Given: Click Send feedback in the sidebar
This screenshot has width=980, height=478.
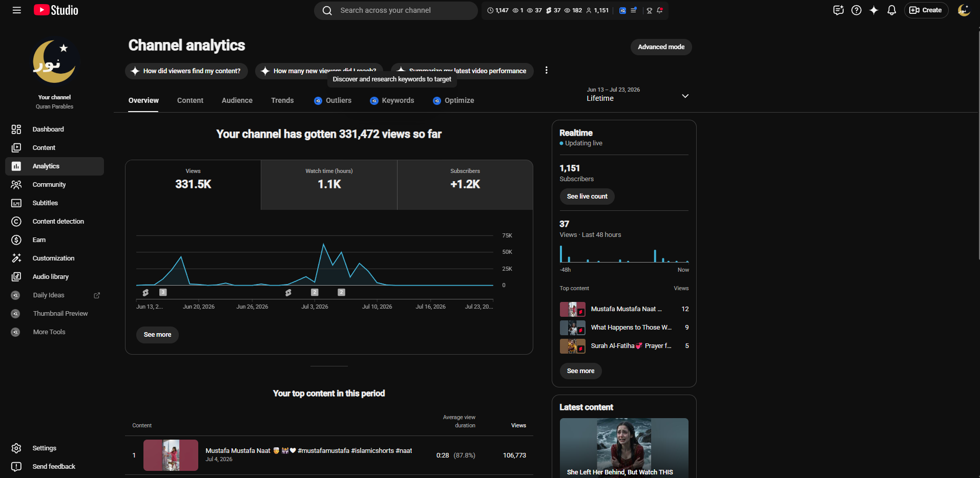Looking at the screenshot, I should [x=54, y=466].
